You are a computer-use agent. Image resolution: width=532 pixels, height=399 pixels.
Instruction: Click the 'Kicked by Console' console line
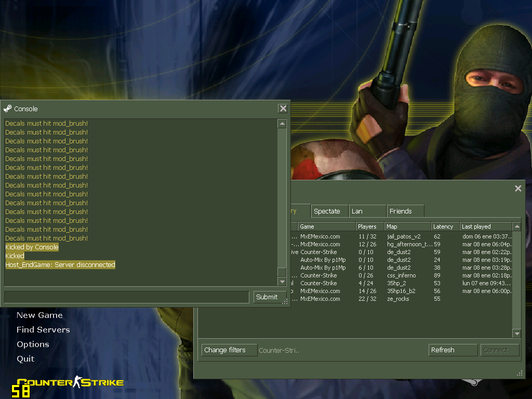(32, 247)
